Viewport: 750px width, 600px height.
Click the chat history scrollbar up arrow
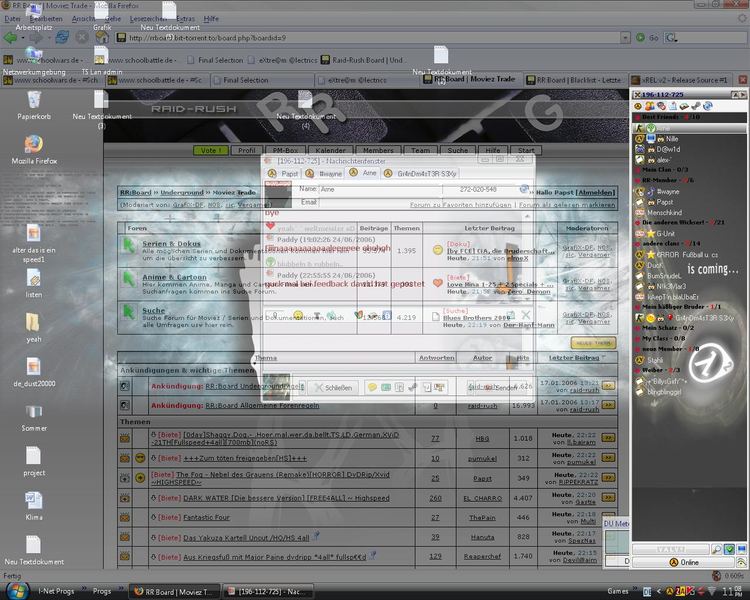point(527,216)
